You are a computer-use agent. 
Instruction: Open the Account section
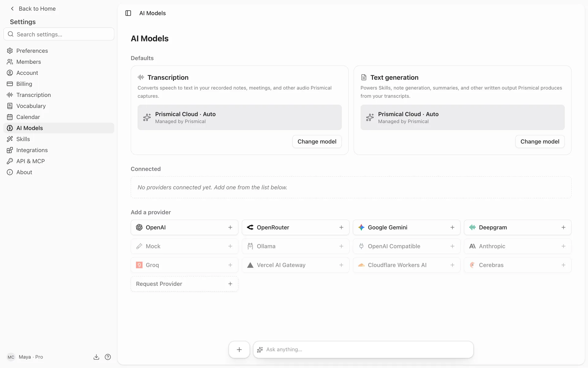click(x=59, y=73)
